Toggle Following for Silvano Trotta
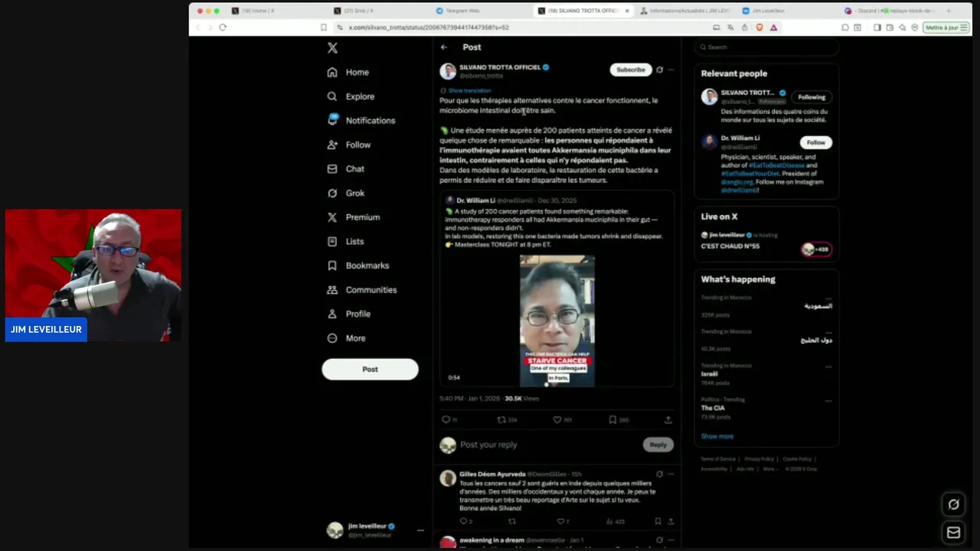 pos(812,97)
